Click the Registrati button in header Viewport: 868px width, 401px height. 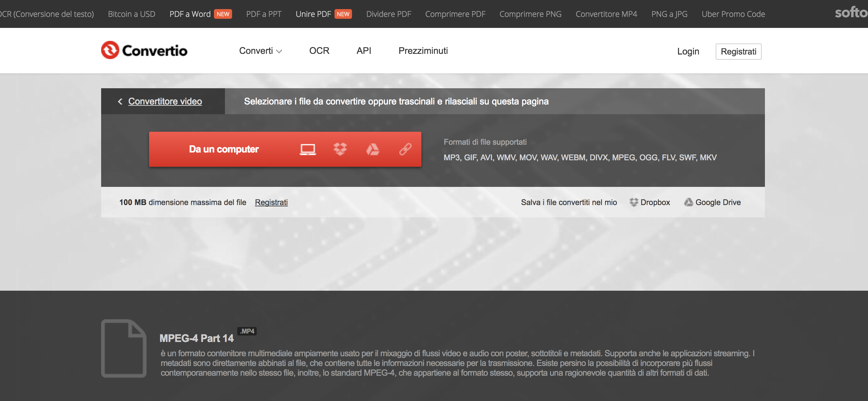coord(738,51)
